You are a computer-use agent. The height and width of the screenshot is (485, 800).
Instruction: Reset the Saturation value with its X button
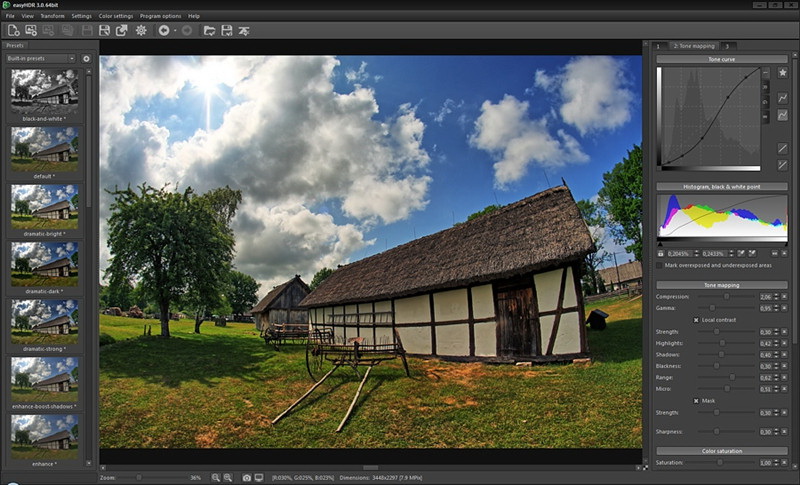point(784,463)
